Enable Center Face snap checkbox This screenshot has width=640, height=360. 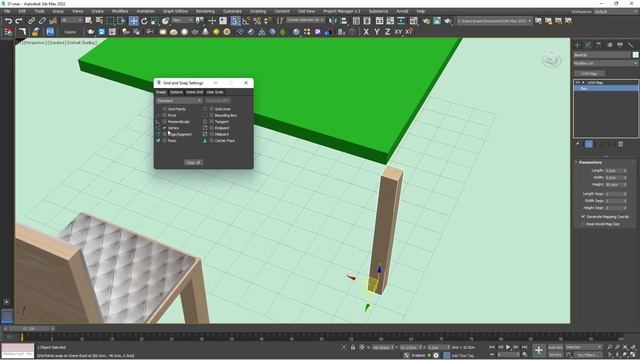point(211,140)
